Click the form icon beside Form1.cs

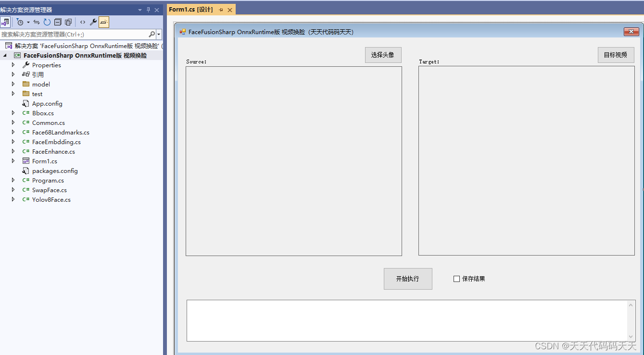(x=26, y=161)
